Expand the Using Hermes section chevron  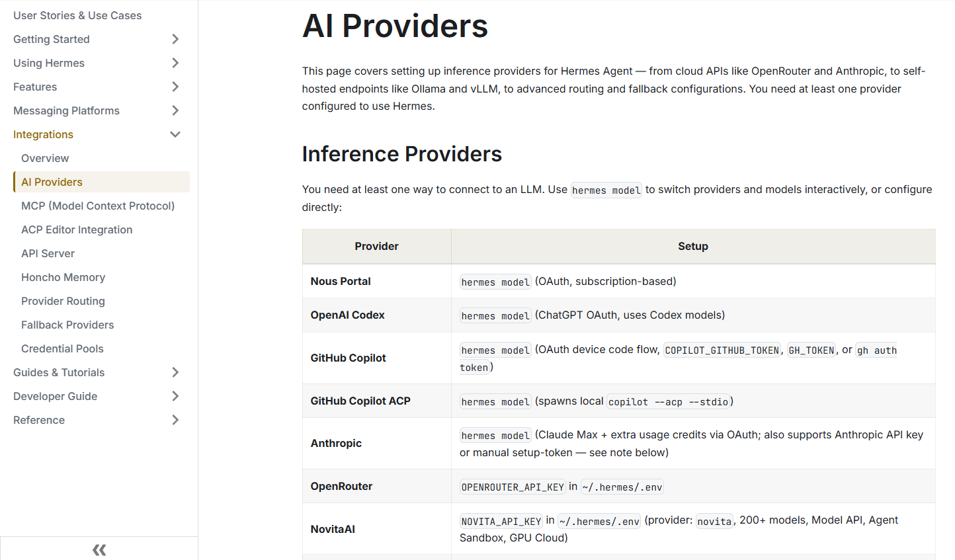[x=175, y=63]
